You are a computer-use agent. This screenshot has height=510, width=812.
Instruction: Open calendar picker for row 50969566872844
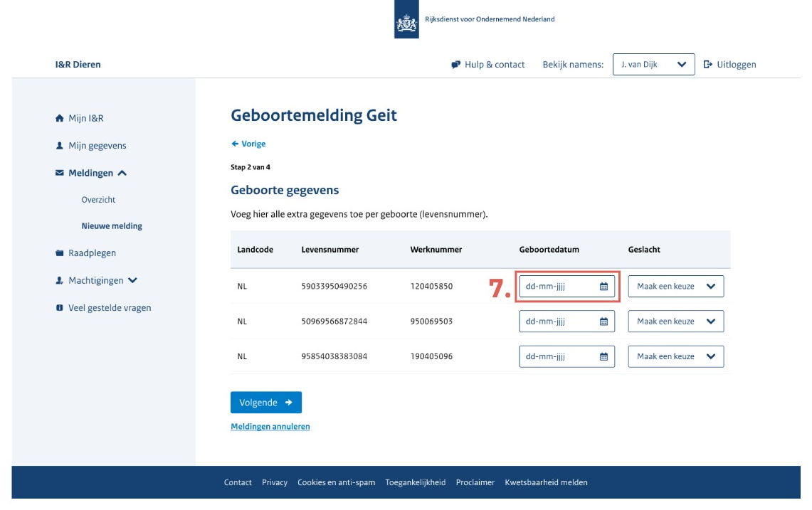click(603, 322)
